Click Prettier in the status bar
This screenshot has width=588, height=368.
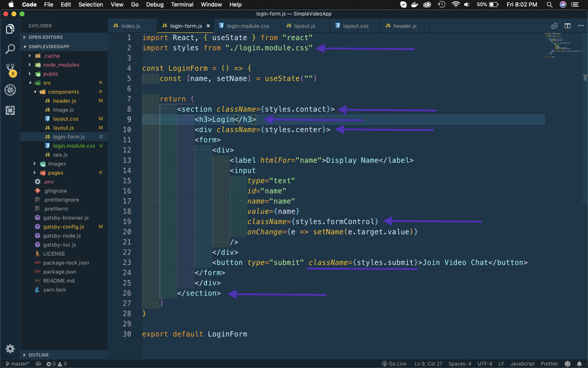[549, 364]
